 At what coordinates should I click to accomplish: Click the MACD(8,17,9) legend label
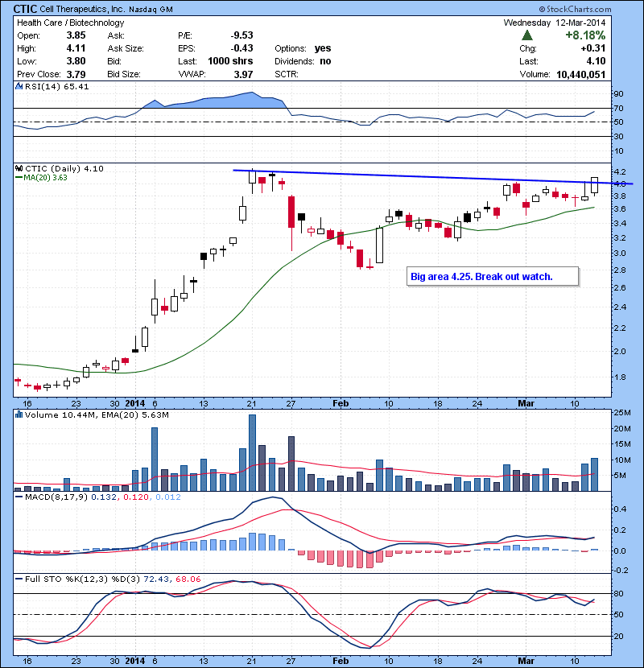pyautogui.click(x=56, y=497)
